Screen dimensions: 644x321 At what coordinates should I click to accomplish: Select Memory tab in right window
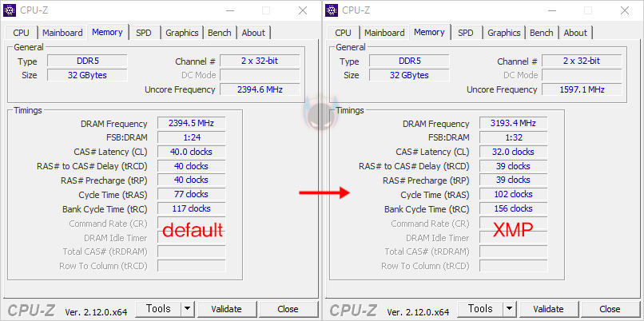(x=429, y=32)
